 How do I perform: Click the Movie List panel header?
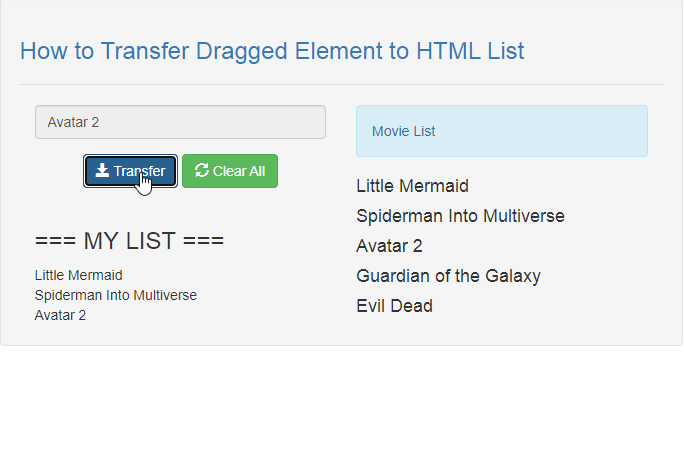(502, 131)
